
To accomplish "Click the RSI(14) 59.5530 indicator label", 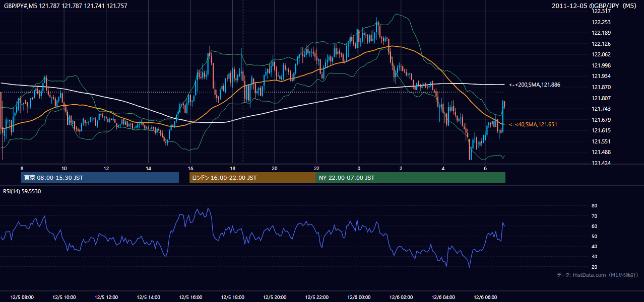I will tap(22, 191).
